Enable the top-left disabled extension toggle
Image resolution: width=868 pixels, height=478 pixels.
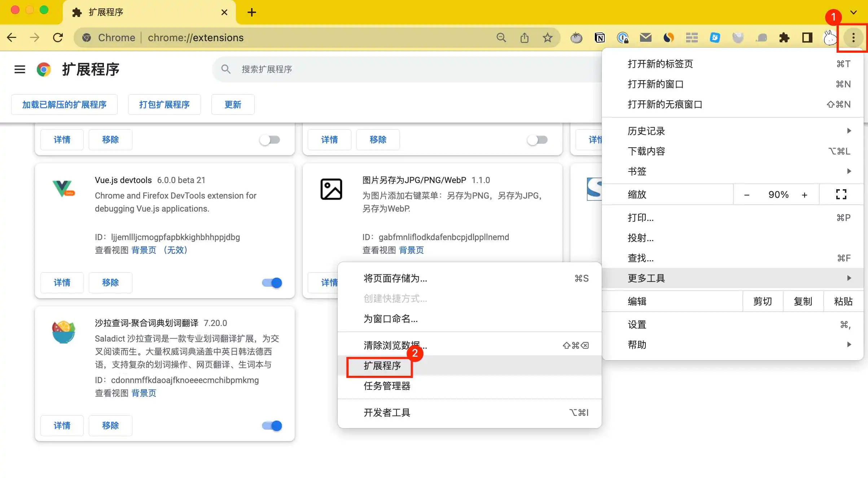[270, 140]
